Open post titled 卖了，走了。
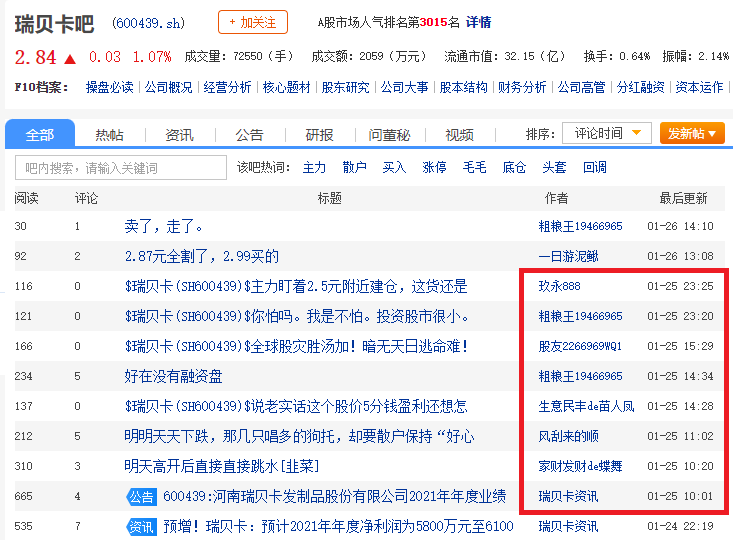Screen dimensions: 733x544 [x=164, y=226]
